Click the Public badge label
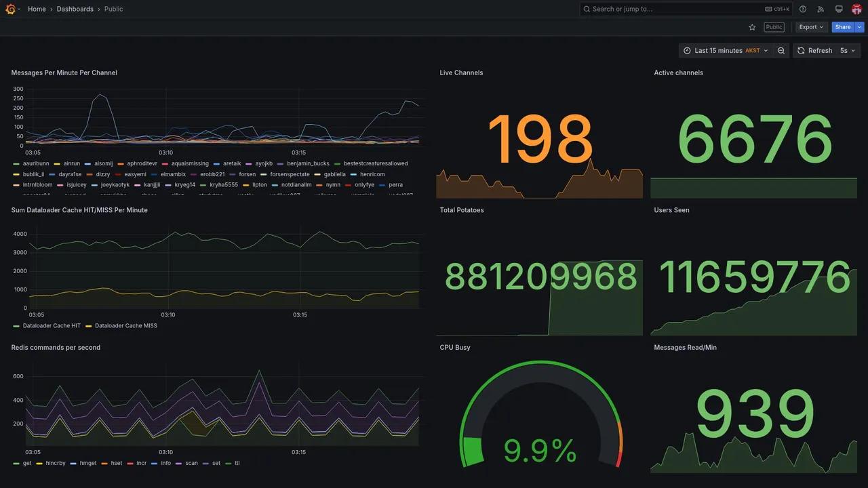The height and width of the screenshot is (488, 868). point(774,27)
